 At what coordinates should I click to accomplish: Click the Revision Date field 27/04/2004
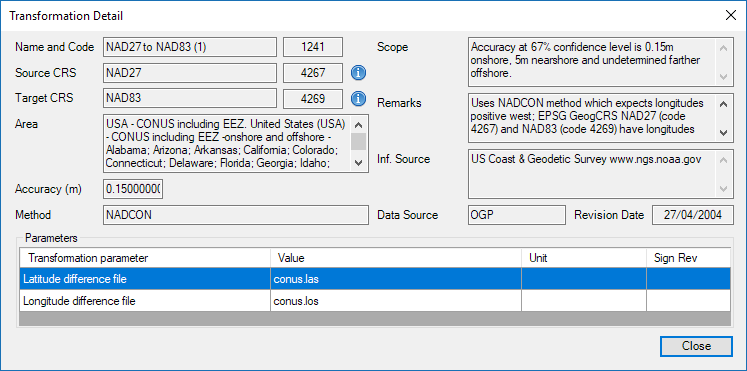point(692,215)
